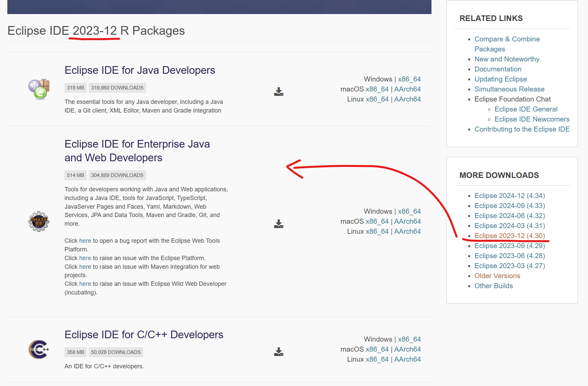Click the 304,889 DOWNLOADS badge
588x386 pixels.
coord(117,175)
